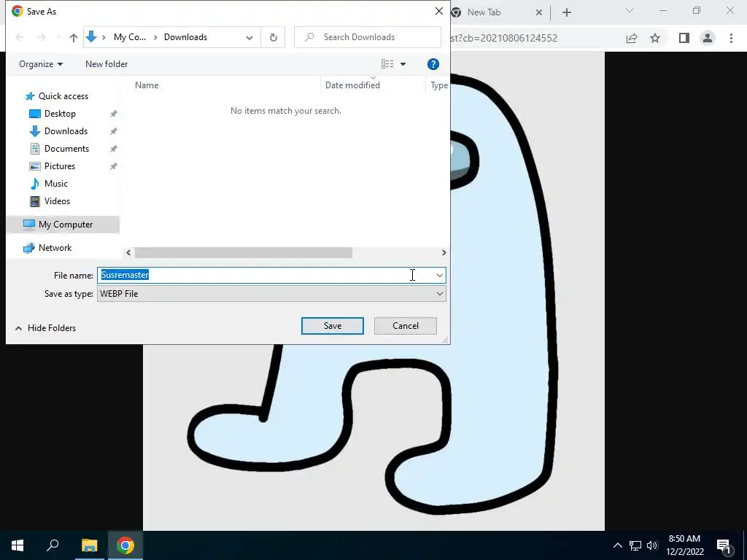Open the Save as type combo box

point(271,294)
